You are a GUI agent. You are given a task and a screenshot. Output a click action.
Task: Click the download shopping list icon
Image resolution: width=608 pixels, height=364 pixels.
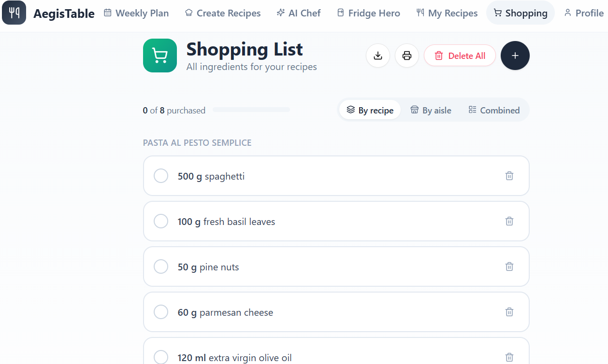[378, 56]
